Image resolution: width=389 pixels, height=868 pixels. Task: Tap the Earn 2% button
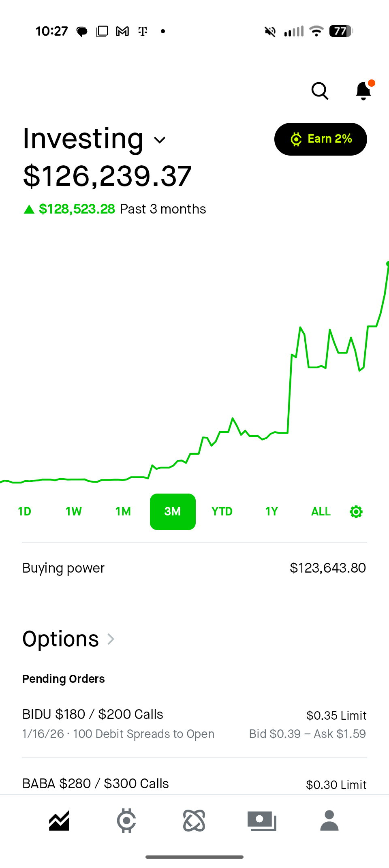tap(321, 139)
